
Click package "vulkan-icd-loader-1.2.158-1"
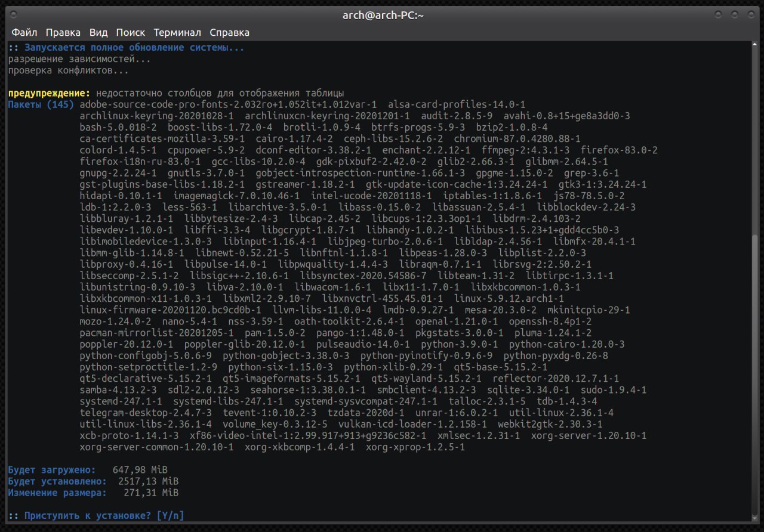tap(412, 424)
